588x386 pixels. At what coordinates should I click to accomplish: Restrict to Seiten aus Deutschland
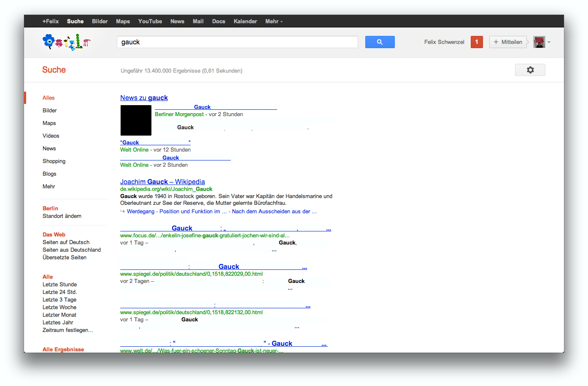[72, 250]
